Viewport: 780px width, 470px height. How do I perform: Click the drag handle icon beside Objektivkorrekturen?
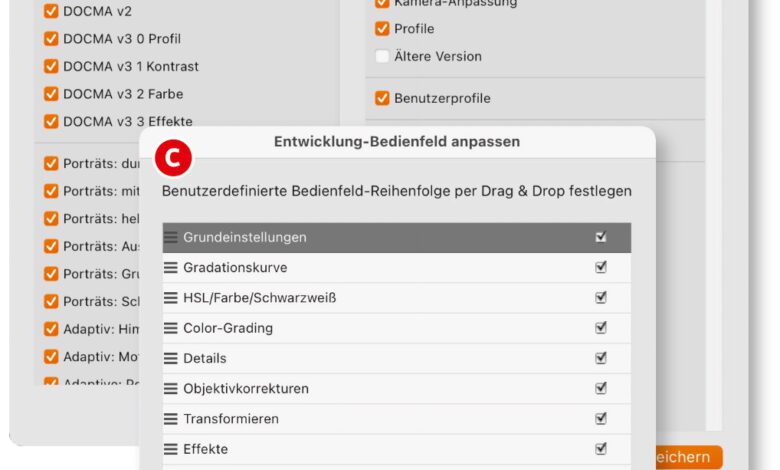coord(171,388)
